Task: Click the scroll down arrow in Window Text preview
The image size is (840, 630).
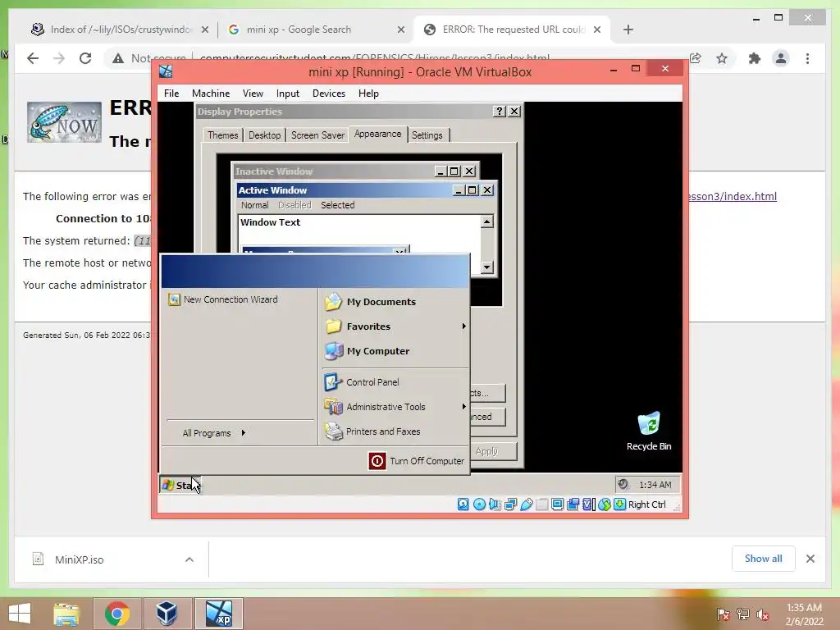Action: 487,267
